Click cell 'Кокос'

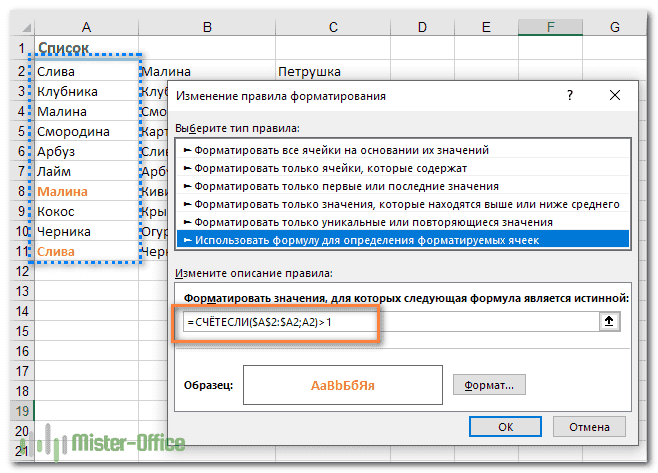point(86,212)
